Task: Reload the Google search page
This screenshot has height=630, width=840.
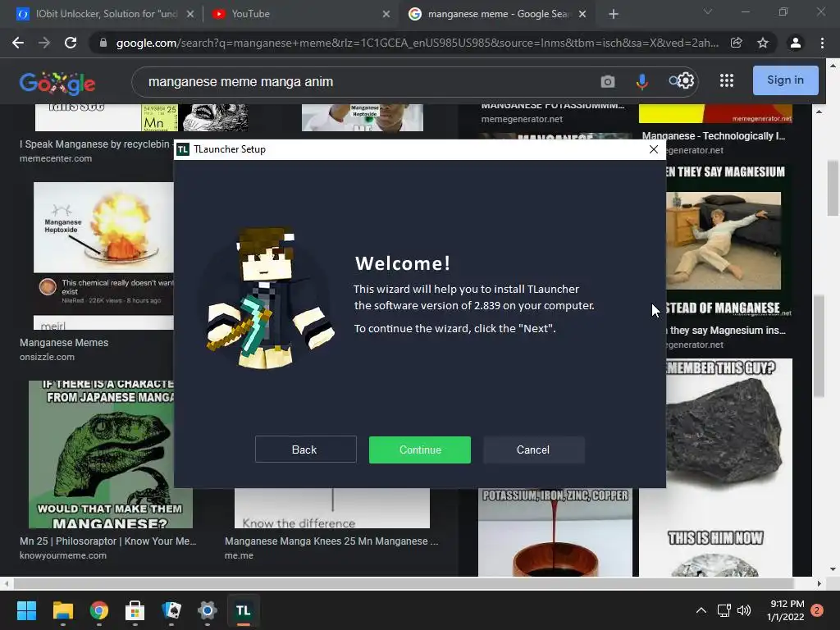Action: pos(71,43)
